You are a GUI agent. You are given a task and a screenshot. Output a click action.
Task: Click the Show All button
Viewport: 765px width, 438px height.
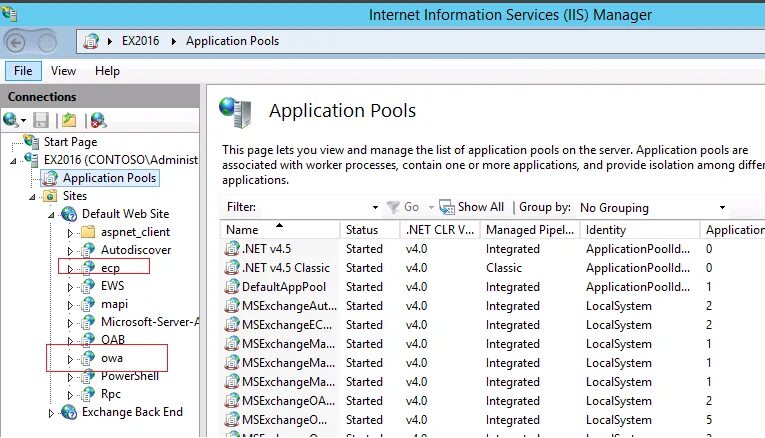(x=471, y=207)
